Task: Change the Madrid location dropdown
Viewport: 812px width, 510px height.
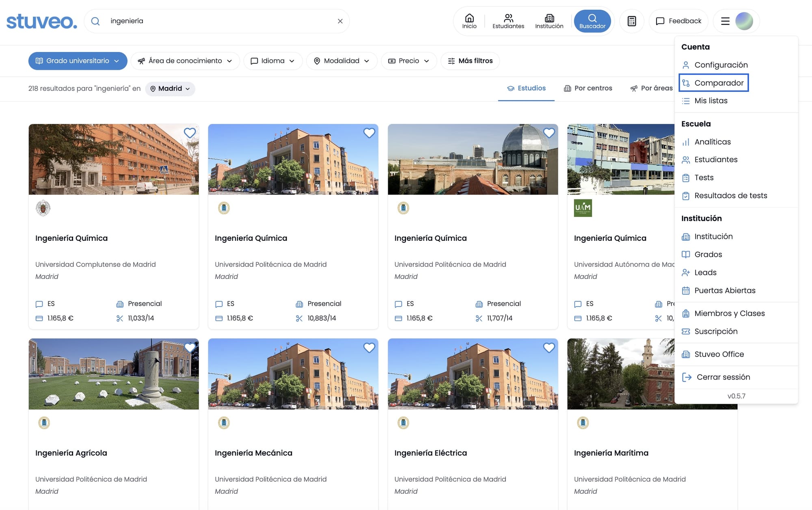Action: (x=170, y=89)
